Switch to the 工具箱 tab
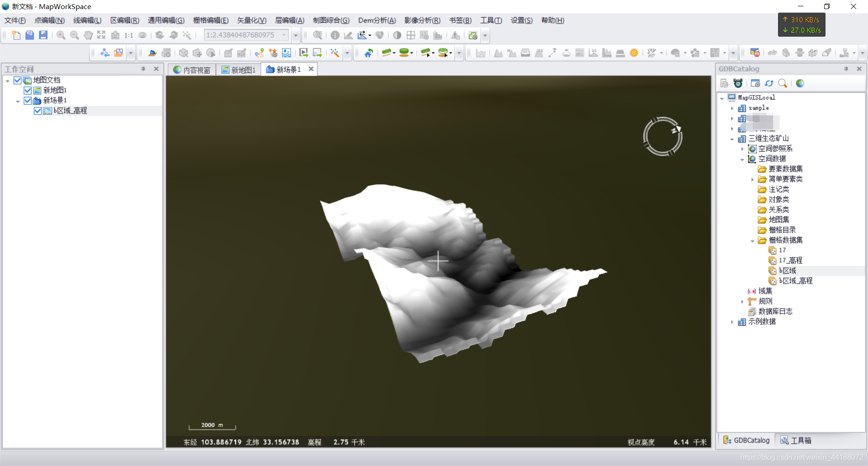 [x=796, y=440]
